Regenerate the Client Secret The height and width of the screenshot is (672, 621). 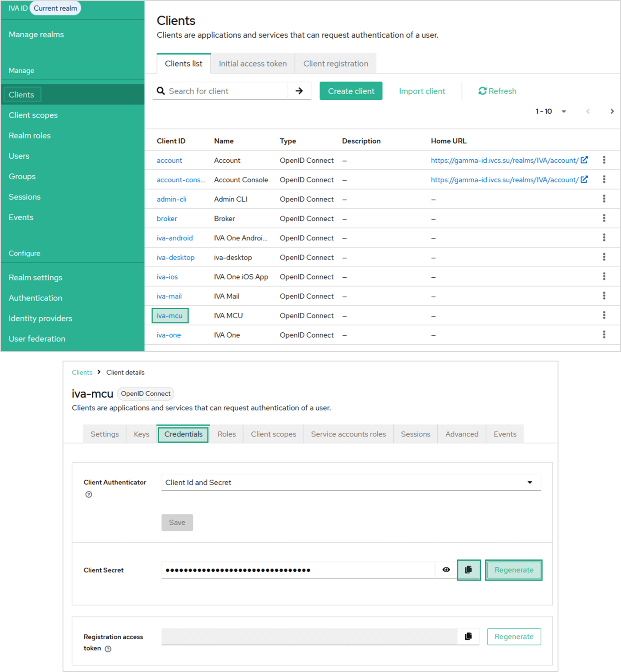(514, 570)
